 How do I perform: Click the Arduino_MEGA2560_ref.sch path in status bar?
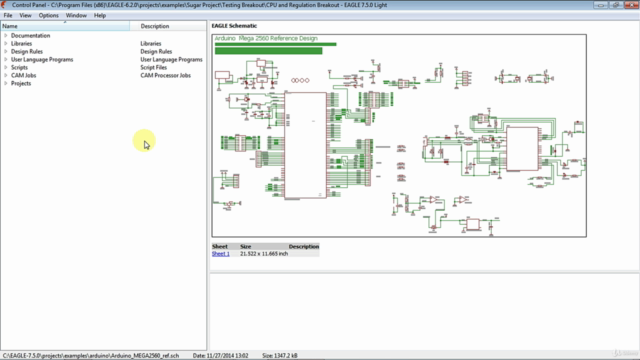[91, 356]
